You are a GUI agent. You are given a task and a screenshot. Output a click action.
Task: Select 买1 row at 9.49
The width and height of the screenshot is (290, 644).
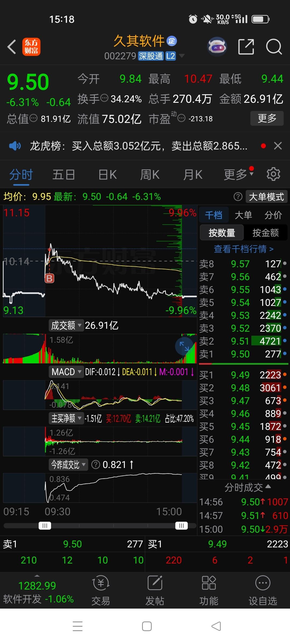(x=243, y=375)
